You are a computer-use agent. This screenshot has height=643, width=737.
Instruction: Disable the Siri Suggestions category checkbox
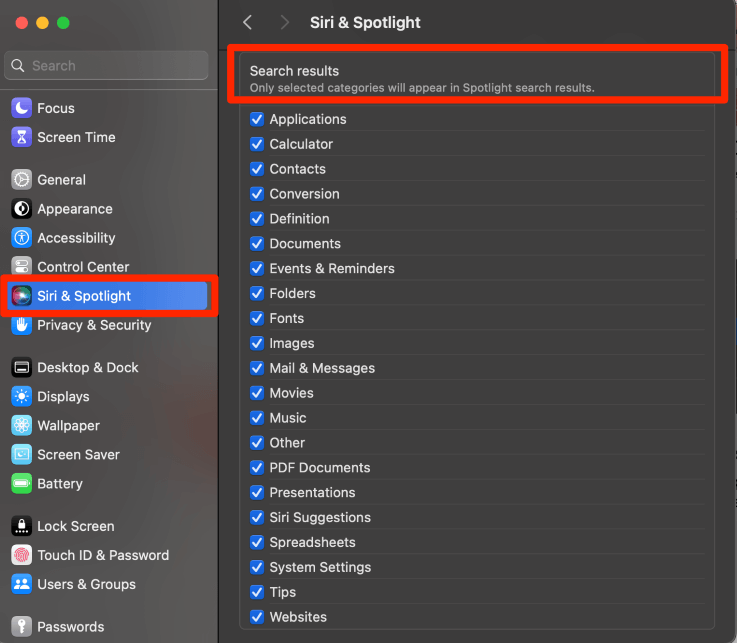click(257, 517)
